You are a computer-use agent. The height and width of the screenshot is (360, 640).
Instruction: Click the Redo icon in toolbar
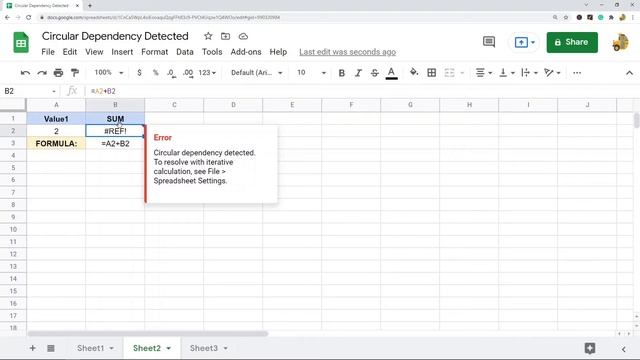click(42, 73)
